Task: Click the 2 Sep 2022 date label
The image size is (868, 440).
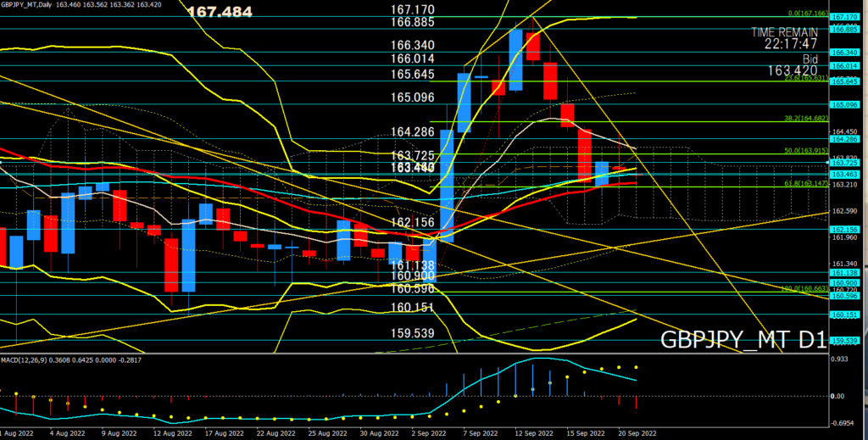Action: [x=430, y=433]
